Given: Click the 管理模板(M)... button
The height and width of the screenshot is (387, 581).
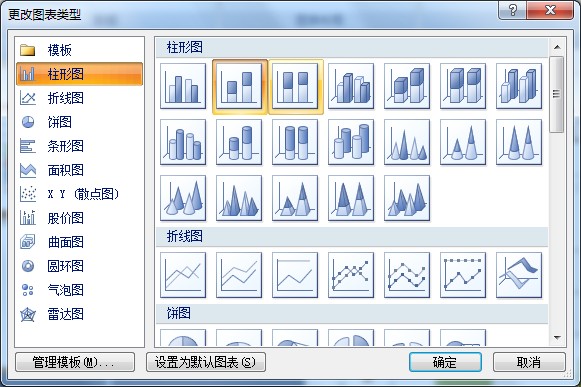Looking at the screenshot, I should click(x=75, y=362).
